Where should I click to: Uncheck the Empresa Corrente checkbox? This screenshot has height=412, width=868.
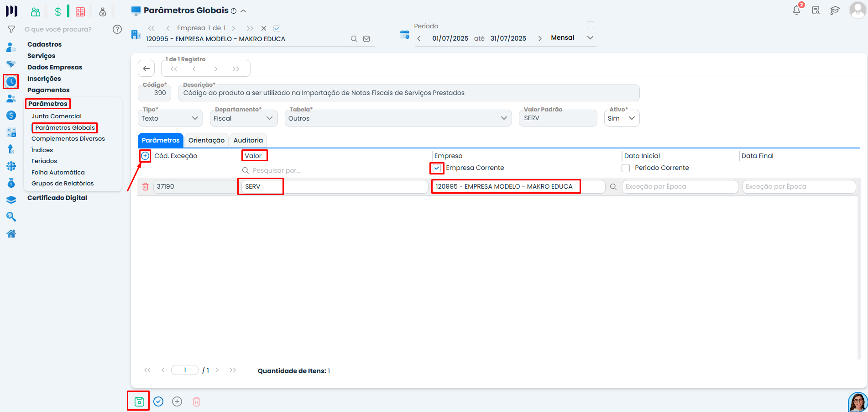[436, 168]
